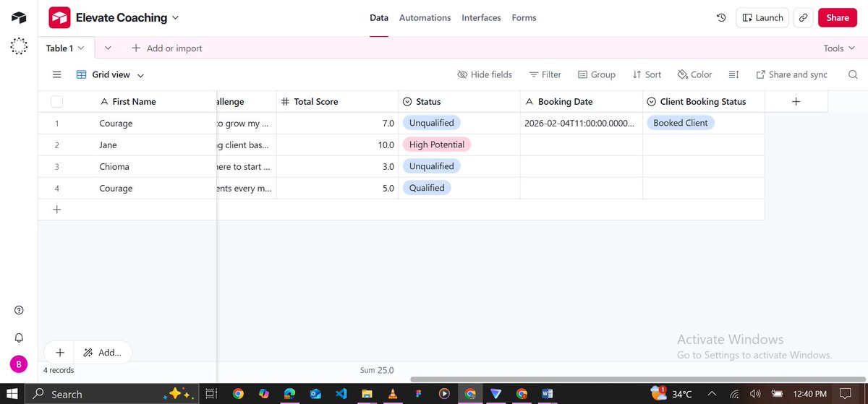Open Task View in the taskbar

tap(211, 394)
